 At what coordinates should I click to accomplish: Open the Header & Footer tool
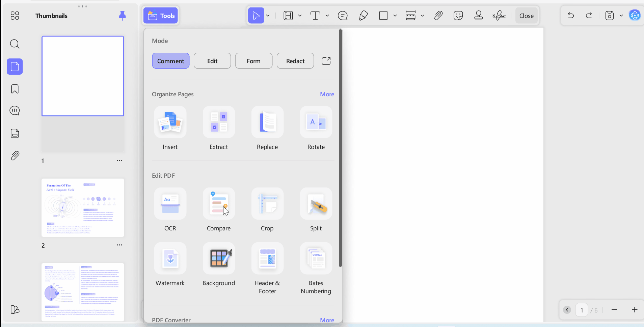pos(267,269)
